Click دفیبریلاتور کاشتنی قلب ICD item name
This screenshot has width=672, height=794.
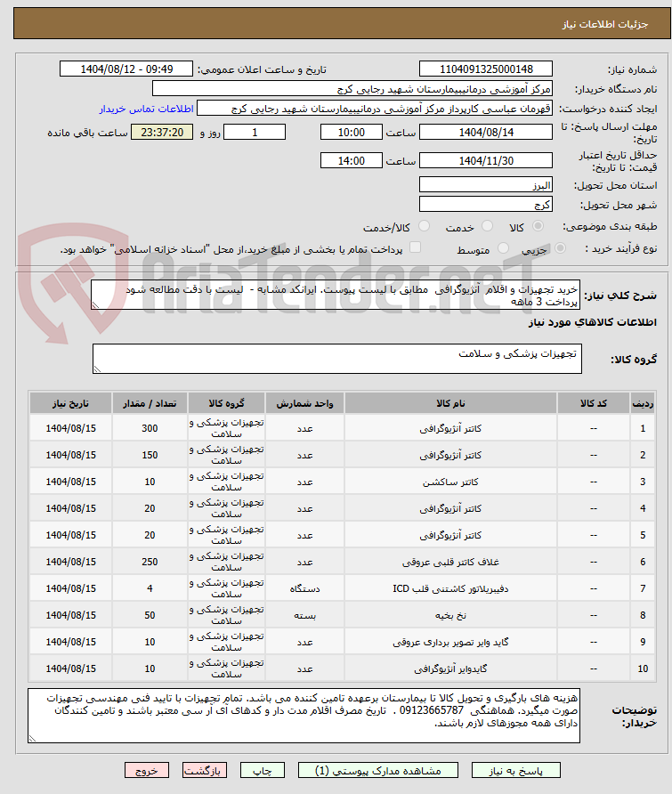450,588
